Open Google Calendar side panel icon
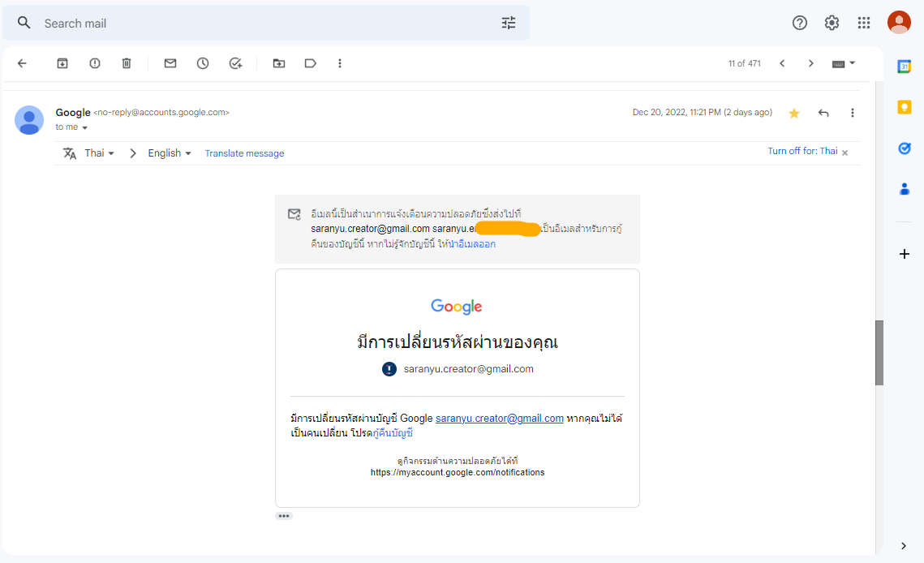This screenshot has width=924, height=563. 904,67
